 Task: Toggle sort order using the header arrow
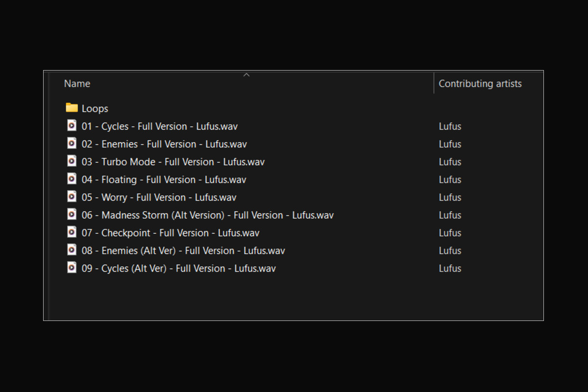[246, 75]
